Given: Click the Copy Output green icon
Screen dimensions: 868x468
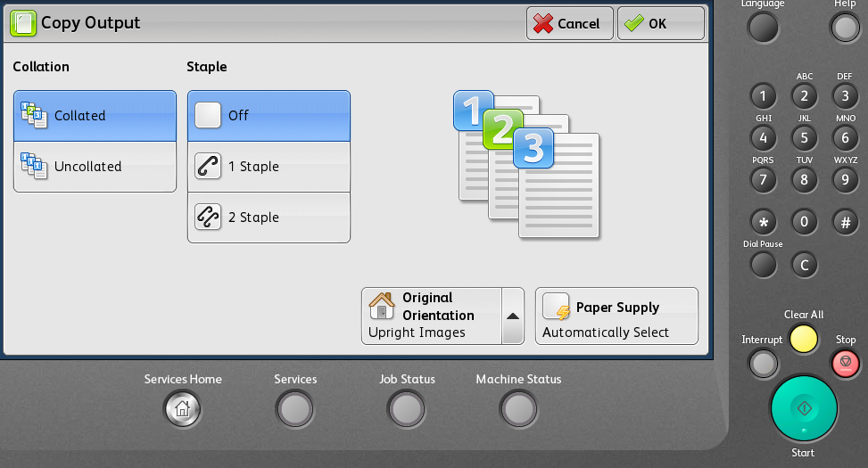Looking at the screenshot, I should [x=23, y=23].
